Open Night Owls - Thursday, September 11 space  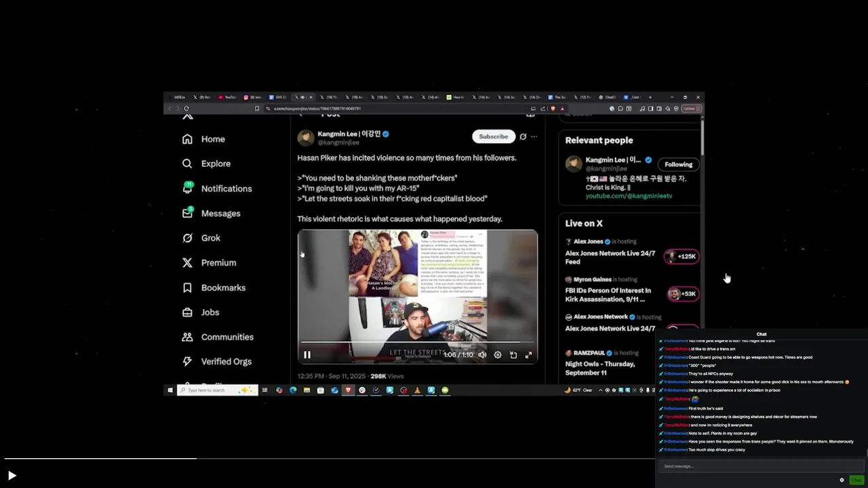tap(600, 368)
